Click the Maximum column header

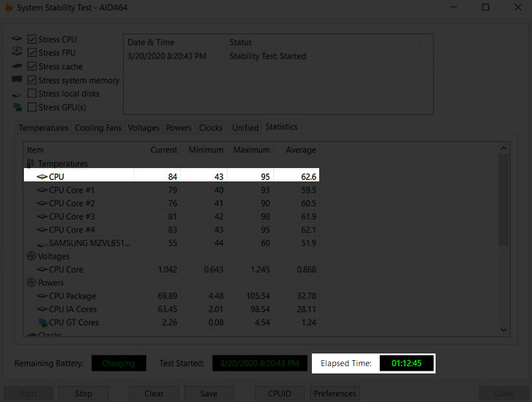point(251,150)
